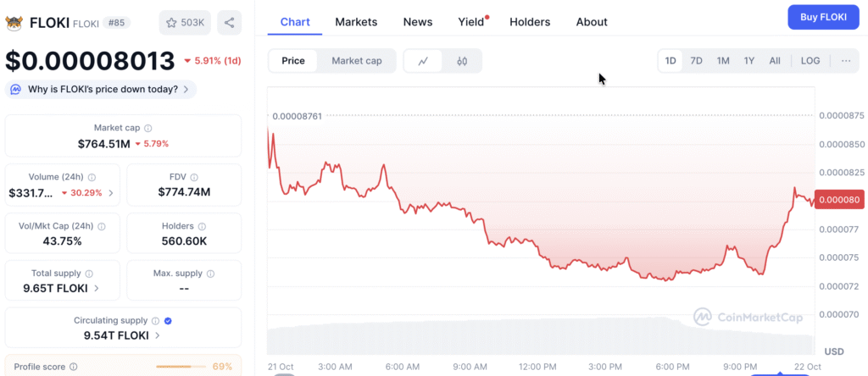Open 'Why is FLOKI's price down today?'
868x376 pixels.
coord(103,89)
